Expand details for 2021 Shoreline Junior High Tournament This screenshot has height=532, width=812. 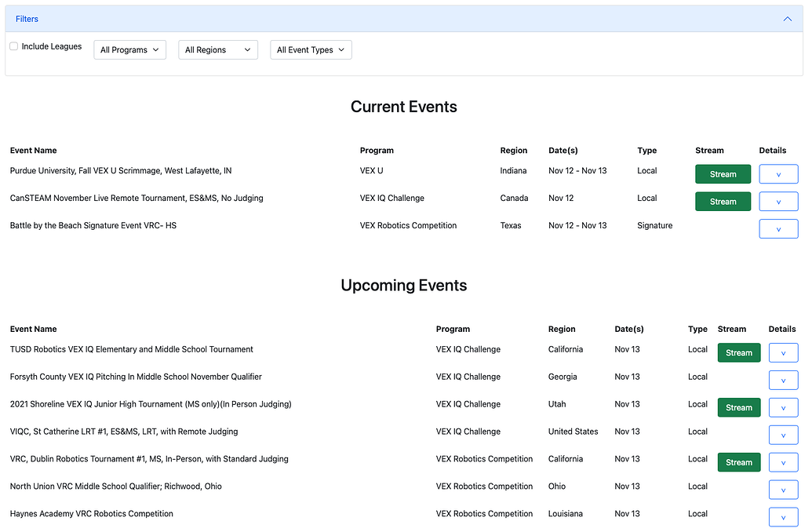[783, 407]
